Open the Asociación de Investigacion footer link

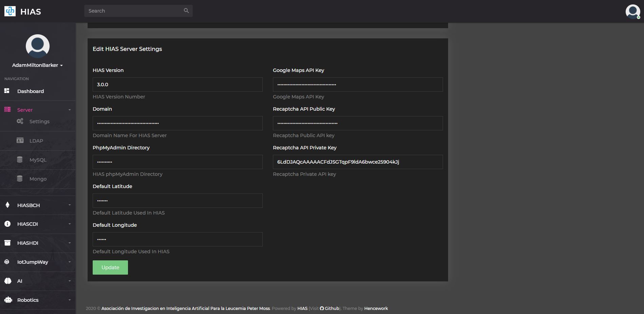pyautogui.click(x=186, y=308)
